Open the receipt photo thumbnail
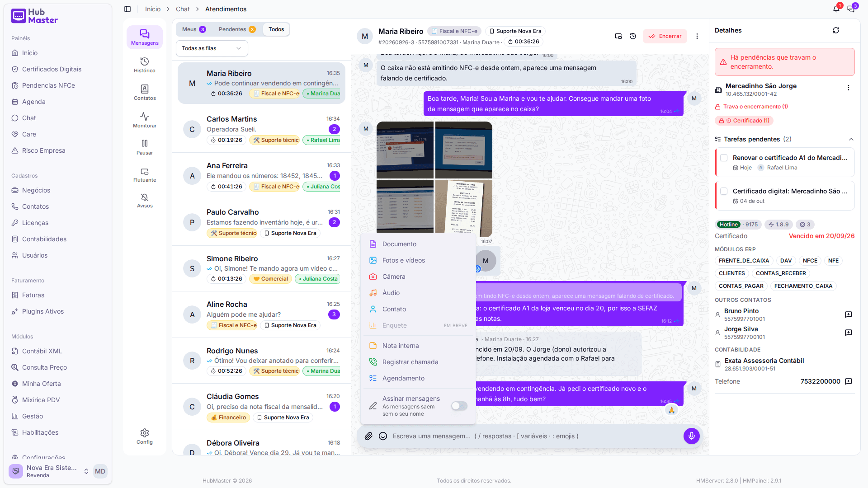The height and width of the screenshot is (488, 868). 464,209
